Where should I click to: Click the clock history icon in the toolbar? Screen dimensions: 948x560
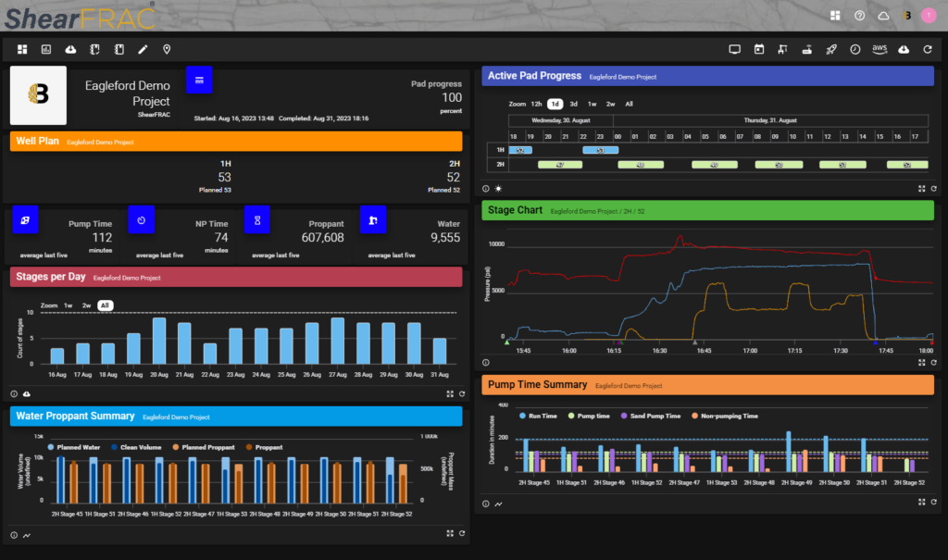tap(854, 49)
